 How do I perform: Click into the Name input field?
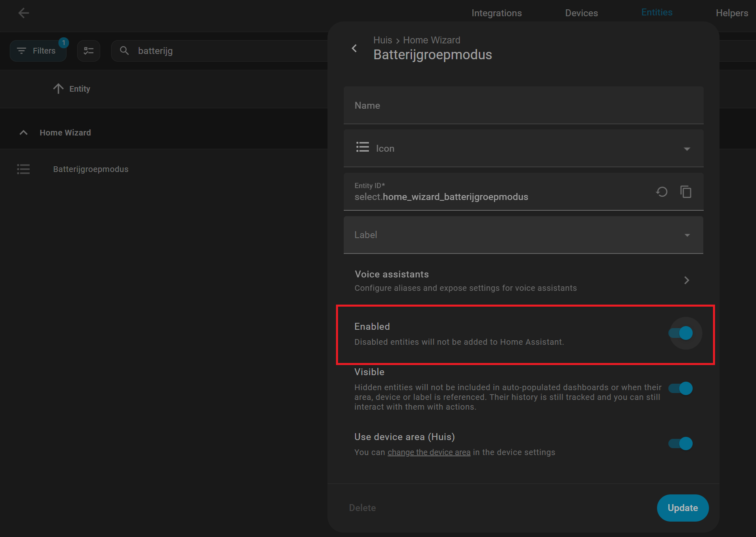pos(523,105)
